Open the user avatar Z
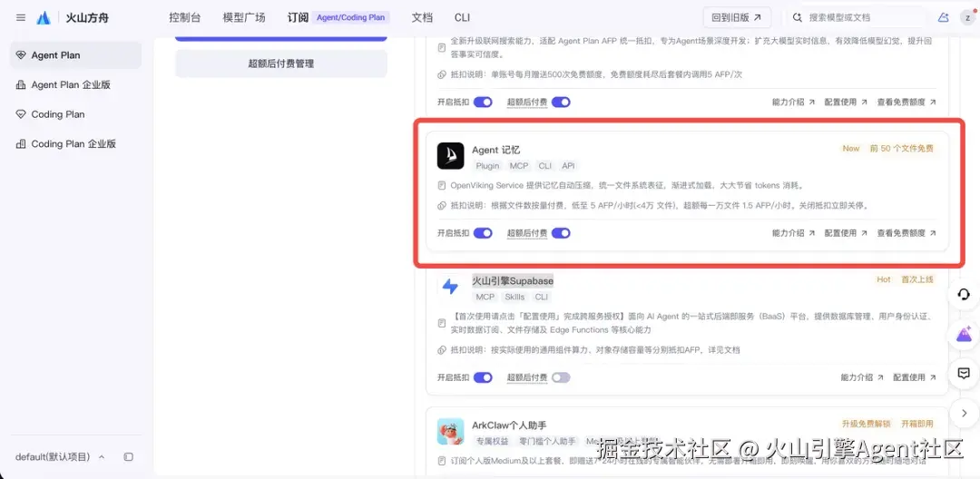Viewport: 980px width, 479px height. [x=967, y=17]
